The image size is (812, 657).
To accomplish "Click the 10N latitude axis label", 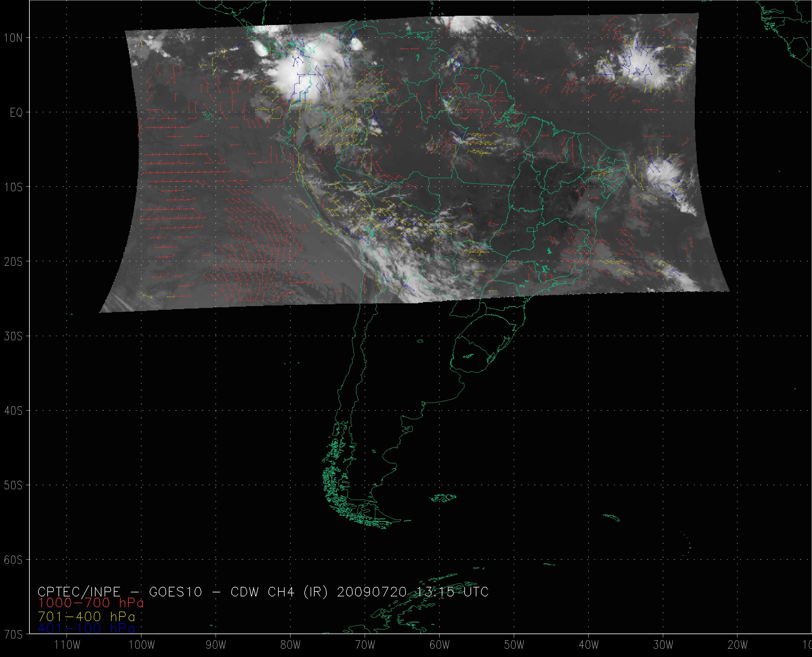I will (13, 38).
